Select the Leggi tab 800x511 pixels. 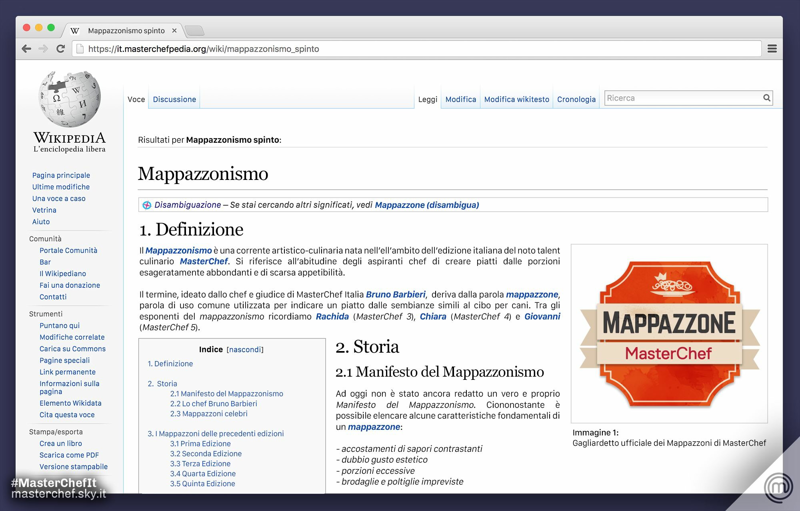[x=428, y=99]
